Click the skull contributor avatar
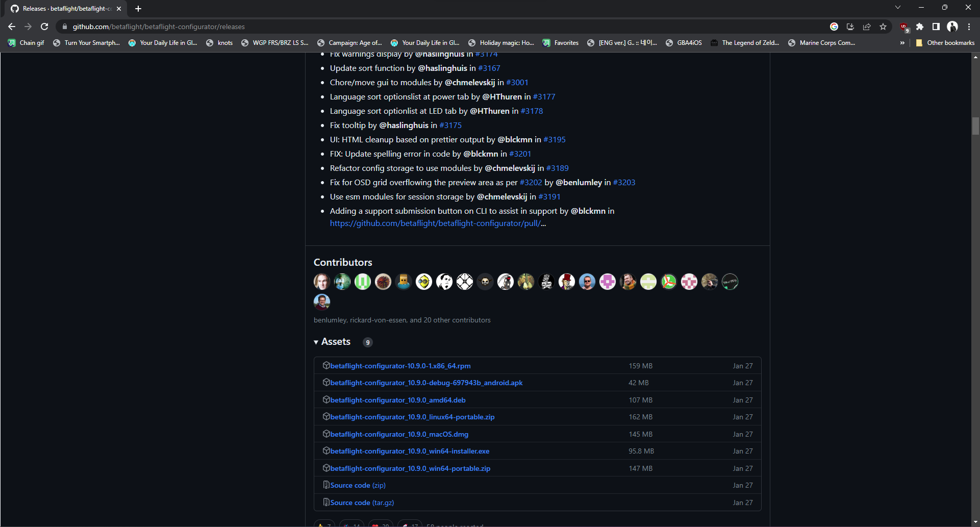Viewport: 980px width, 527px height. click(485, 282)
